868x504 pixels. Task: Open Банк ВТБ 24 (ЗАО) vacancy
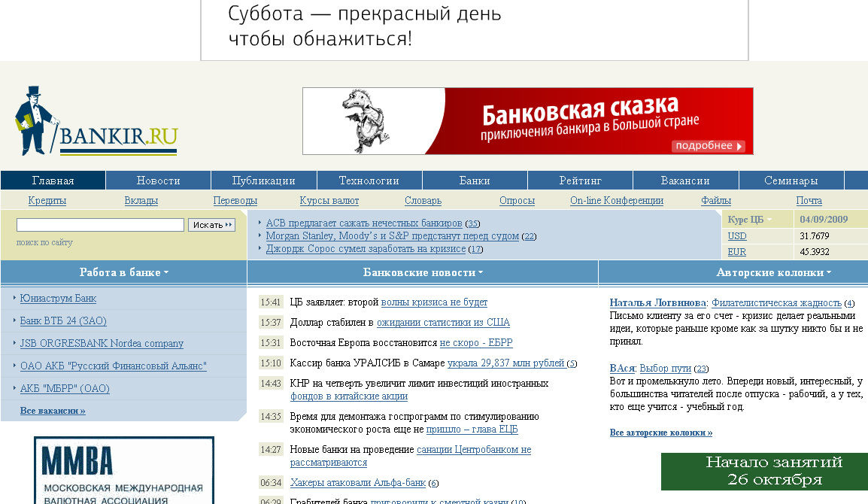[63, 320]
